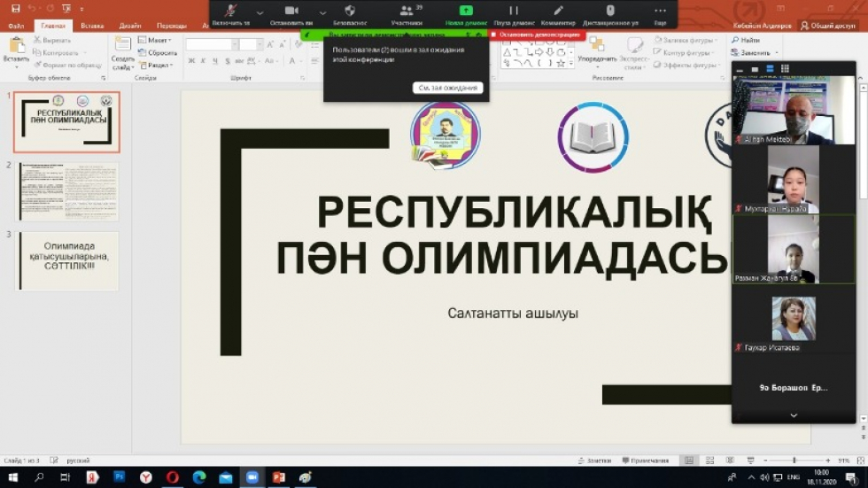The height and width of the screenshot is (488, 868).
Task: Switch to the Вставка ribbon tab
Action: pyautogui.click(x=92, y=26)
